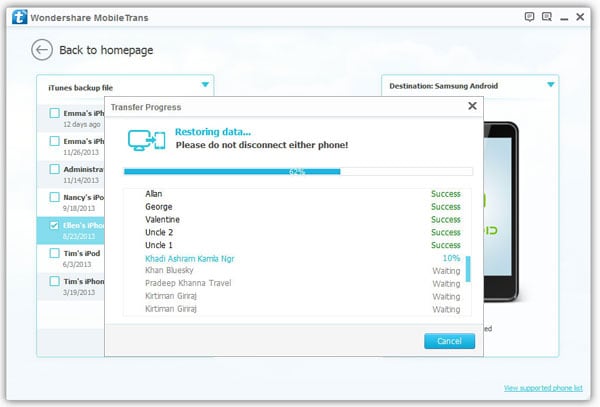Click the Samsung Android phone image
The height and width of the screenshot is (407, 600).
pos(501,212)
